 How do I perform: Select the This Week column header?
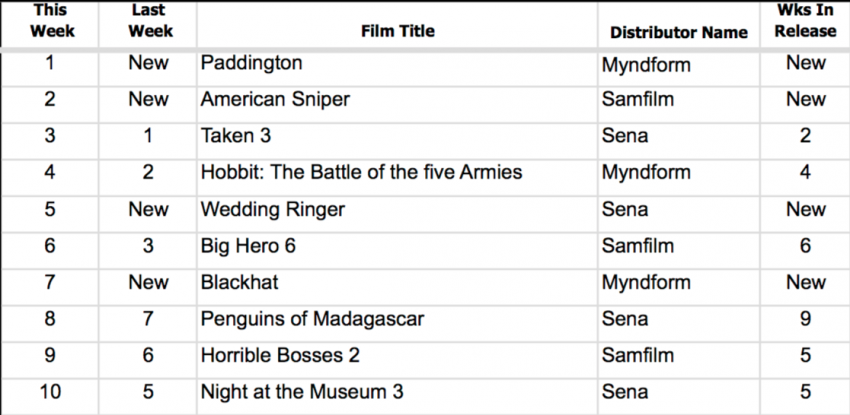(x=51, y=21)
